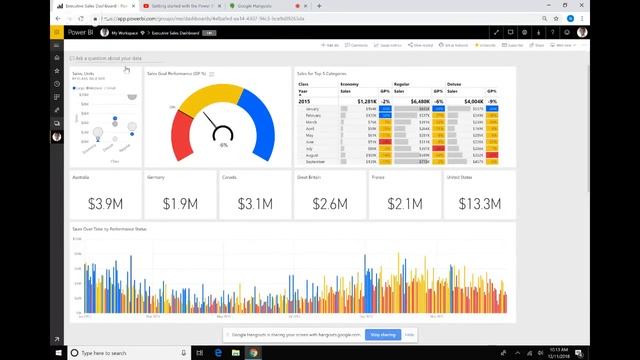This screenshot has width=640, height=360.
Task: Open notifications chat icon in header
Action: coord(510,32)
